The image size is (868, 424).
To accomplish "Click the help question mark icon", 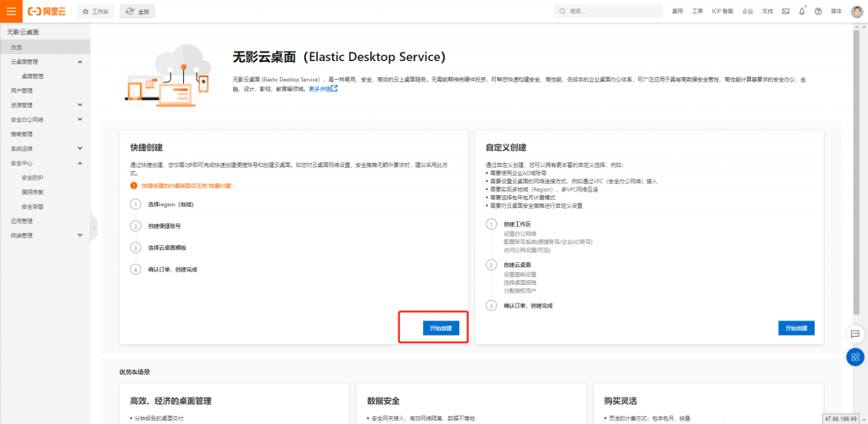I will (x=818, y=11).
